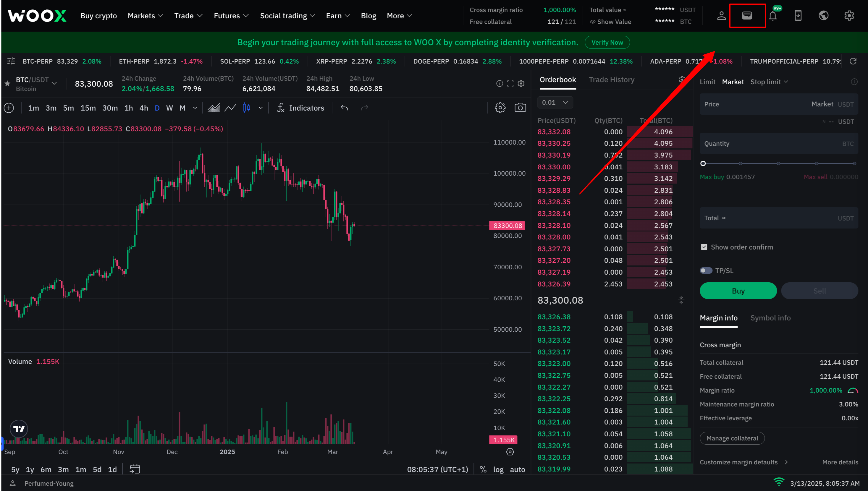Open the language globe icon

click(x=823, y=15)
